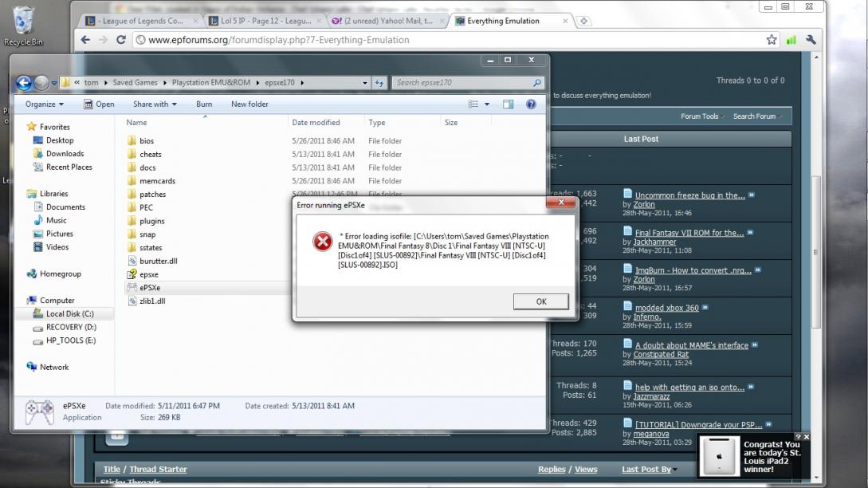Image resolution: width=868 pixels, height=488 pixels.
Task: Open Chrome wrench settings menu
Action: pos(811,40)
